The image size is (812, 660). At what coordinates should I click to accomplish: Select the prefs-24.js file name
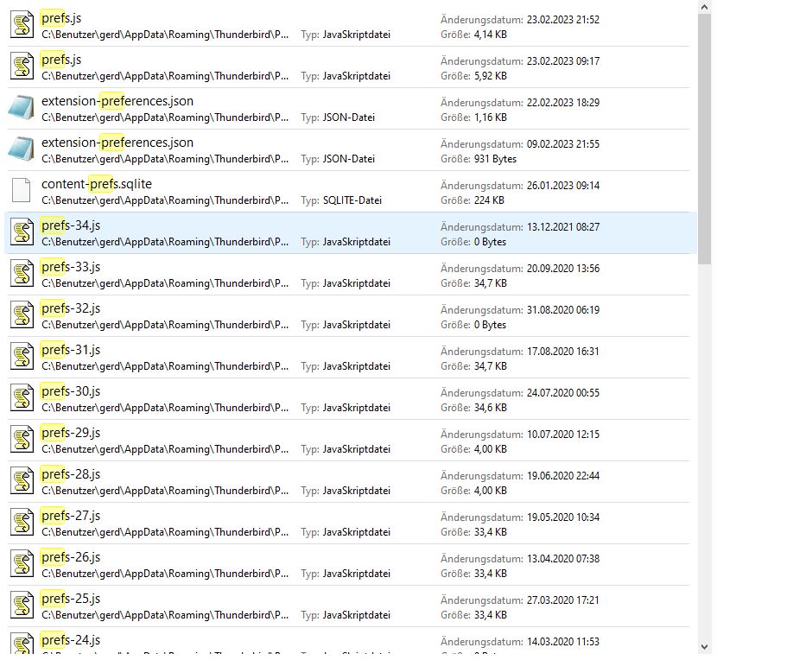tap(71, 640)
